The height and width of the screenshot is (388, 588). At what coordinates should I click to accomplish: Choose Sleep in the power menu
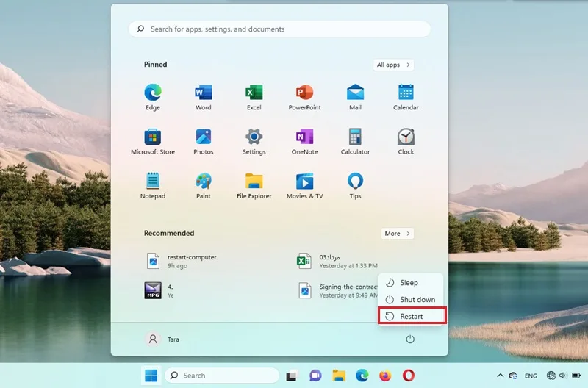409,283
